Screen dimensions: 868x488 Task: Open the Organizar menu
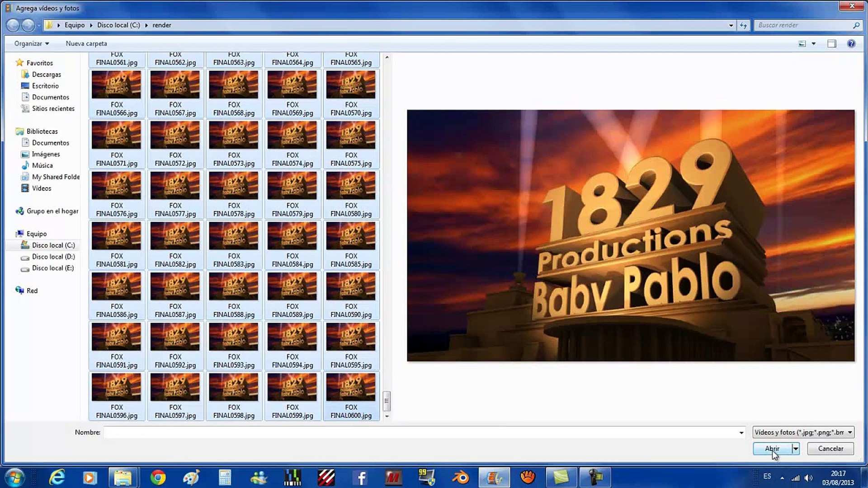click(31, 43)
